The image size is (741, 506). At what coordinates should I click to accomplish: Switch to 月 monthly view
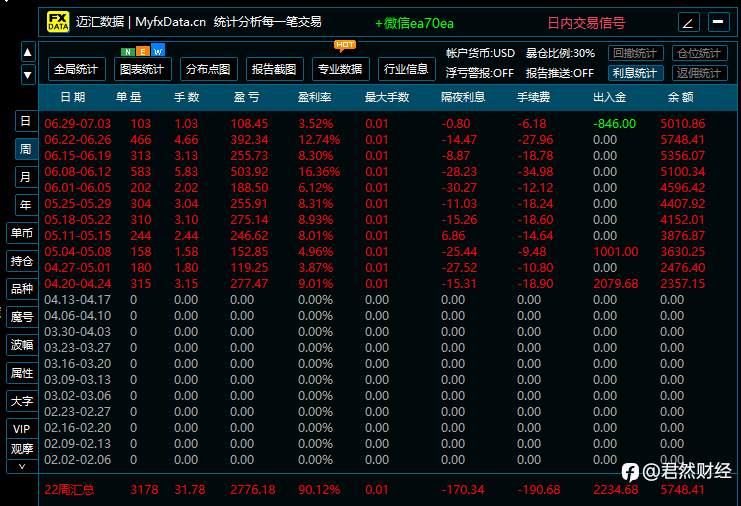(26, 177)
